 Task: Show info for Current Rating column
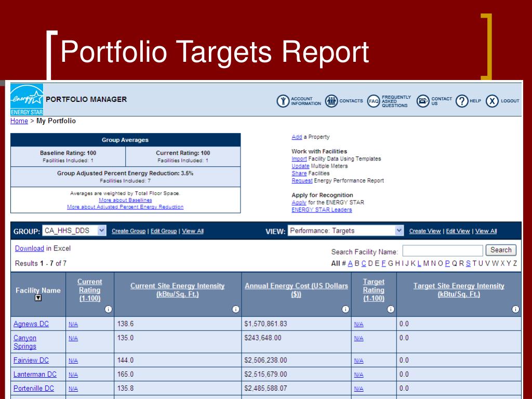coord(108,309)
